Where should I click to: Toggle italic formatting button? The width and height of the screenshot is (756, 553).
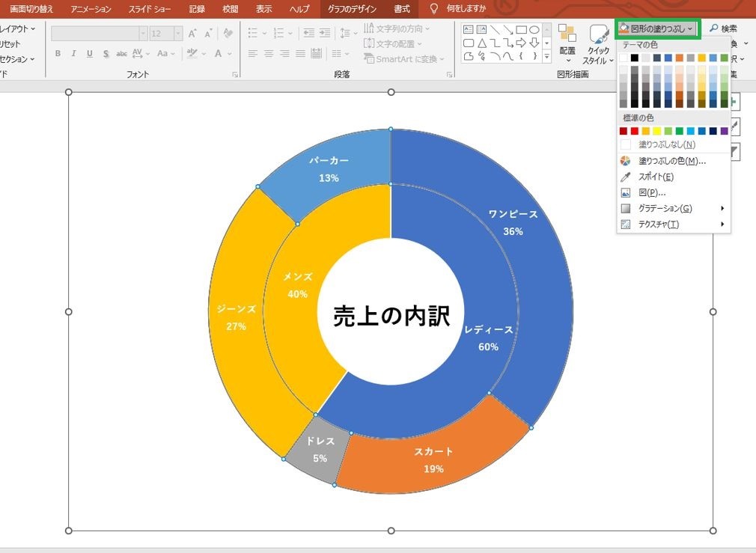[73, 54]
